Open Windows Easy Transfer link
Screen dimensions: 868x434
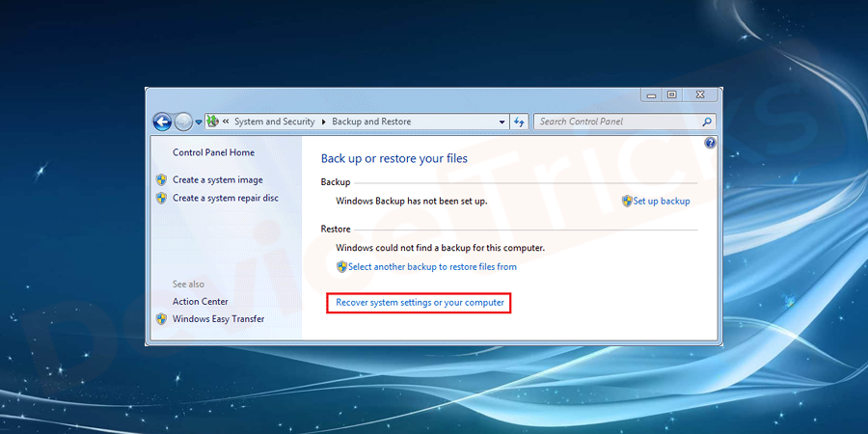218,319
